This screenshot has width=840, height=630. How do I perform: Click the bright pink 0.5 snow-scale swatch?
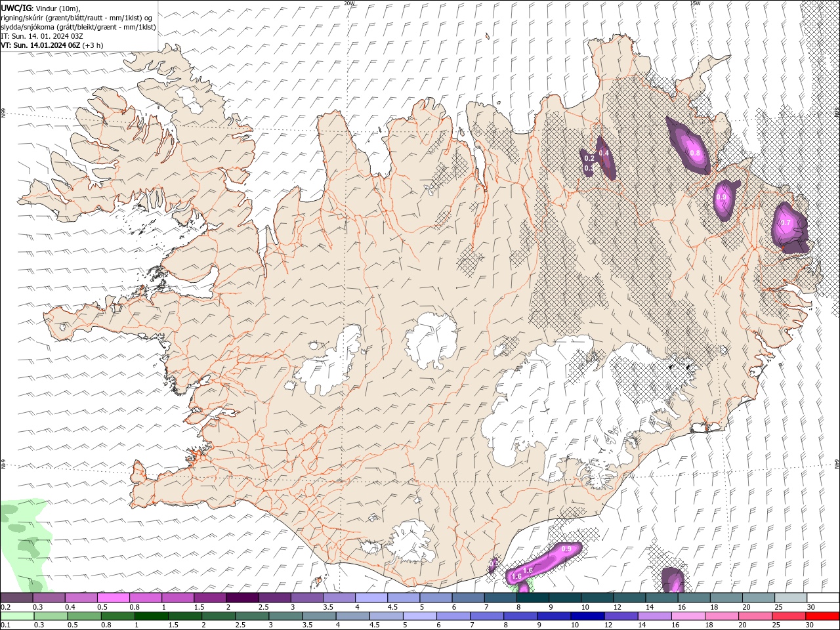[113, 598]
